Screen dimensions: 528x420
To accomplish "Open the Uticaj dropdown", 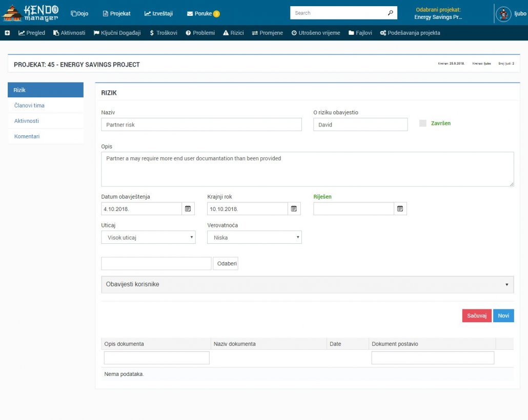I will pyautogui.click(x=148, y=237).
